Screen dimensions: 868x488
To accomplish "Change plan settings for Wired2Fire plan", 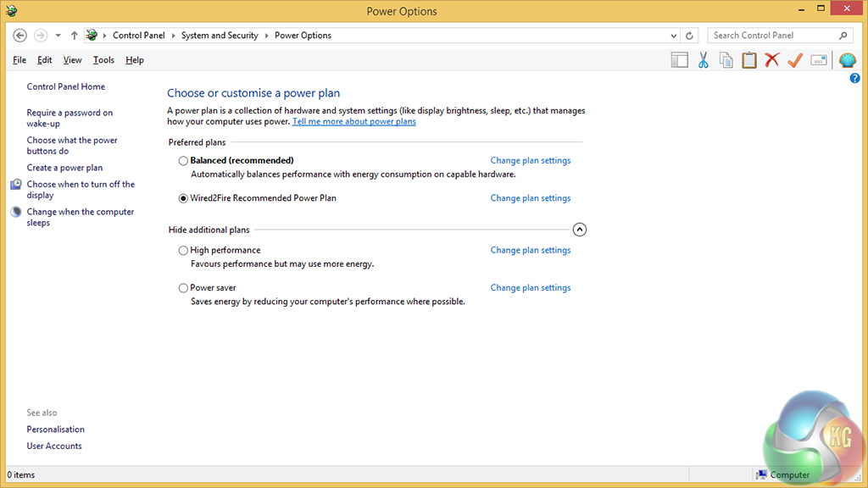I will pyautogui.click(x=530, y=198).
